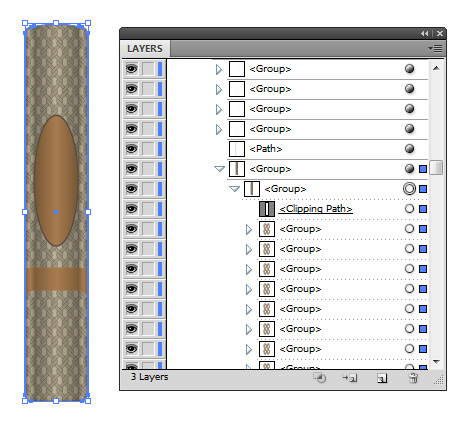
Task: Click the Delete Selection trash icon
Action: coord(413,378)
